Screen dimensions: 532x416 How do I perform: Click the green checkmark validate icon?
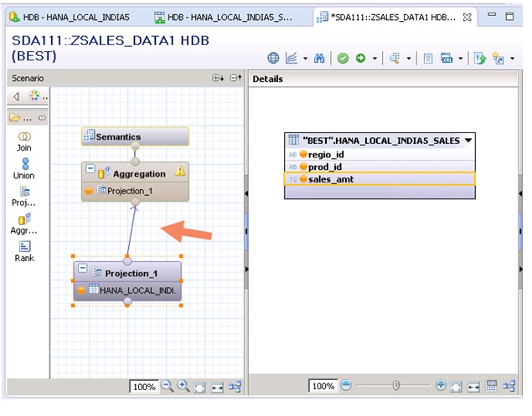[x=343, y=59]
